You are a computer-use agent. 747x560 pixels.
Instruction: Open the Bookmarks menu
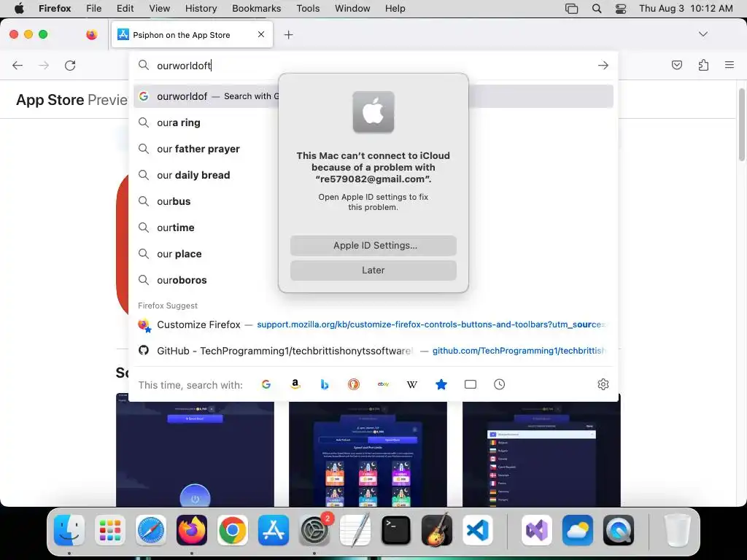(x=256, y=8)
